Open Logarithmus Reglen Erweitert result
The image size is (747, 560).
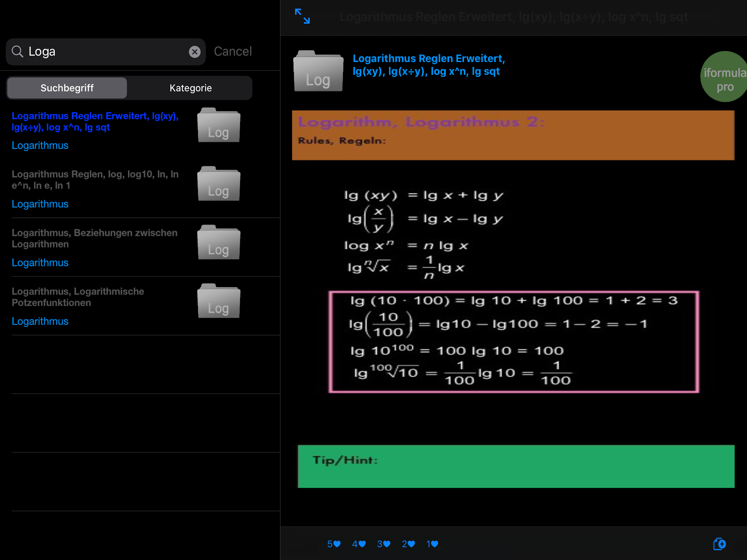pos(95,122)
